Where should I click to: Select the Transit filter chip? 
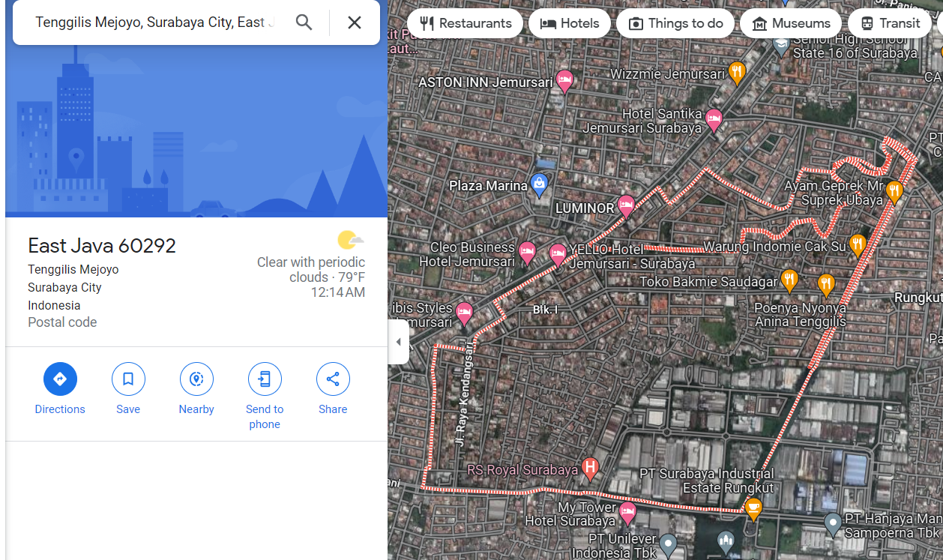(x=890, y=23)
